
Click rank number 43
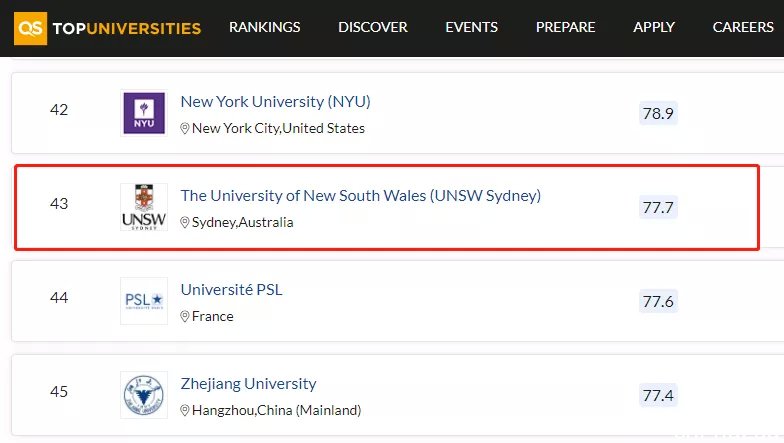click(x=59, y=204)
